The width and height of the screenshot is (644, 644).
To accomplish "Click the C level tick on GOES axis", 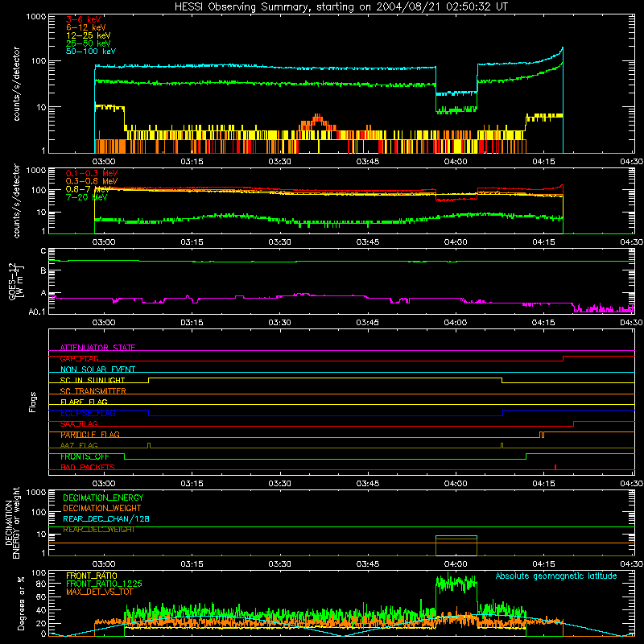I will (x=43, y=251).
